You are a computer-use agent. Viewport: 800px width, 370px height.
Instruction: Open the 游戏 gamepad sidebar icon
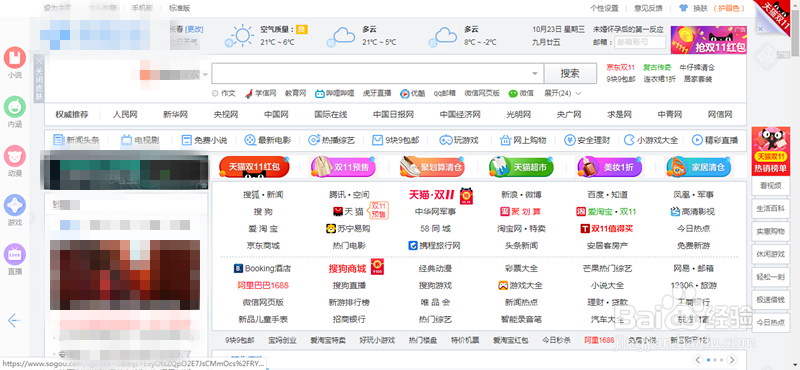[15, 205]
